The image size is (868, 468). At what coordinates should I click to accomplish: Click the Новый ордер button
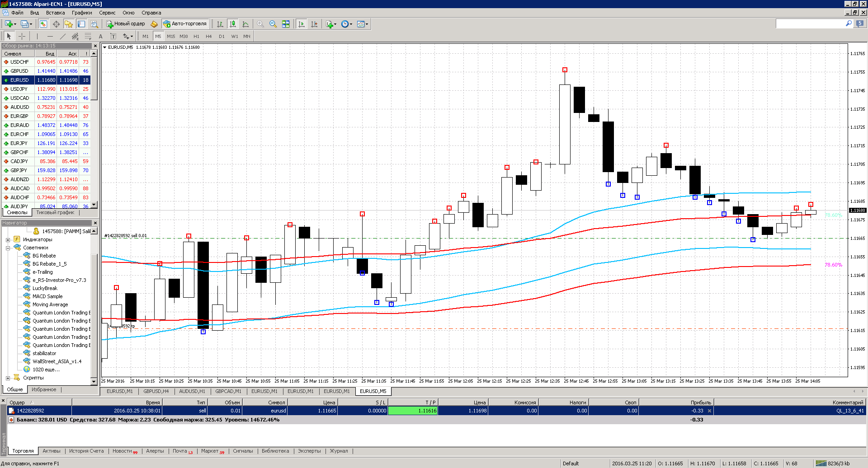126,24
